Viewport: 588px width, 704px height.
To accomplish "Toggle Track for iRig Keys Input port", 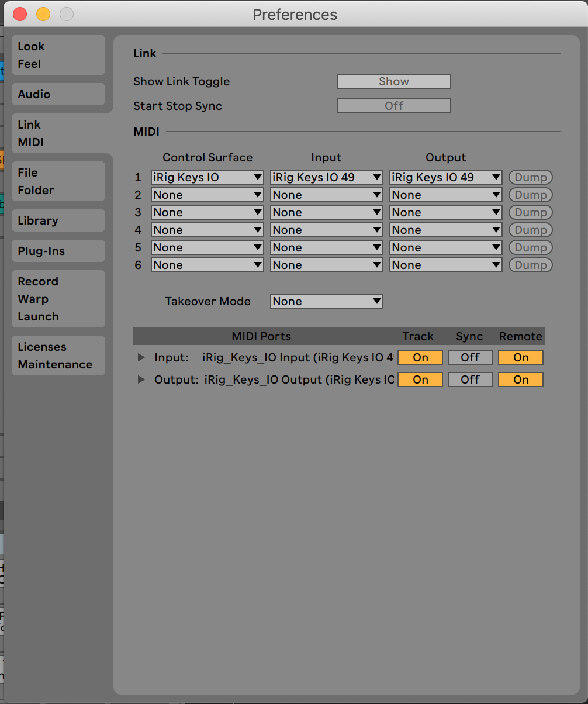I will (x=420, y=357).
